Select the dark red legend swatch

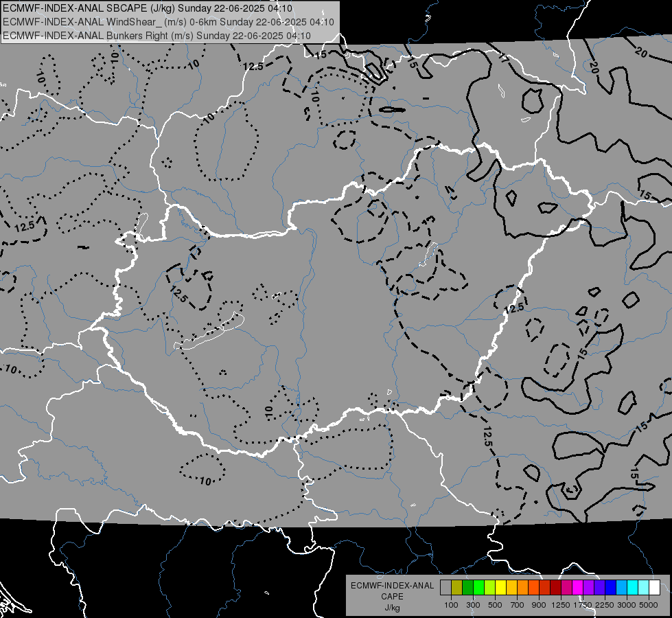[x=556, y=587]
